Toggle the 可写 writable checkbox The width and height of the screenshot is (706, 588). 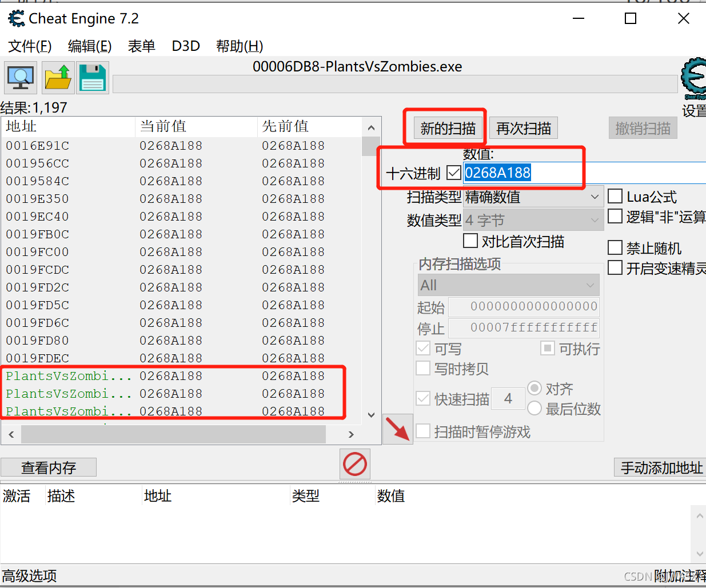(x=423, y=349)
